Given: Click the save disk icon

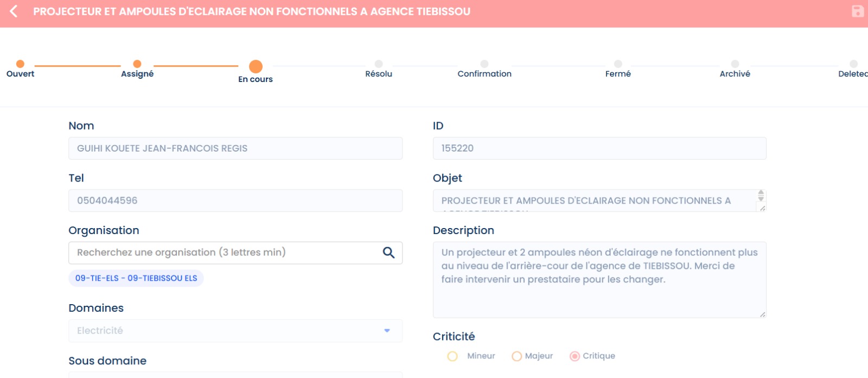Looking at the screenshot, I should pos(857,11).
